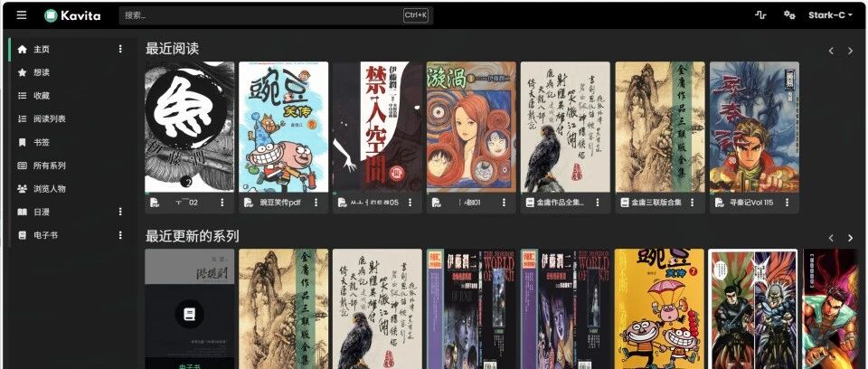The image size is (868, 369).
Task: Open the activity pulse icon
Action: (760, 15)
